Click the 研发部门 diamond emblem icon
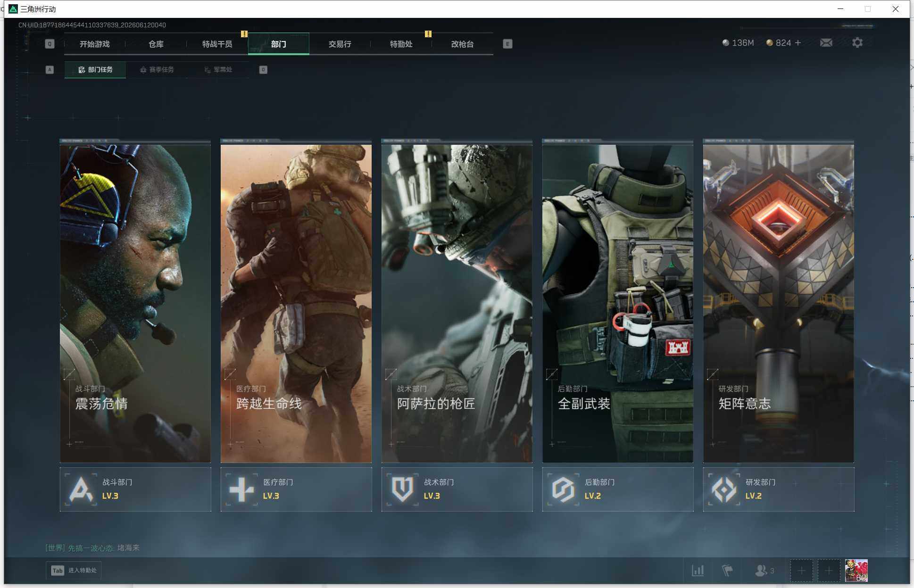The image size is (914, 588). [x=724, y=489]
